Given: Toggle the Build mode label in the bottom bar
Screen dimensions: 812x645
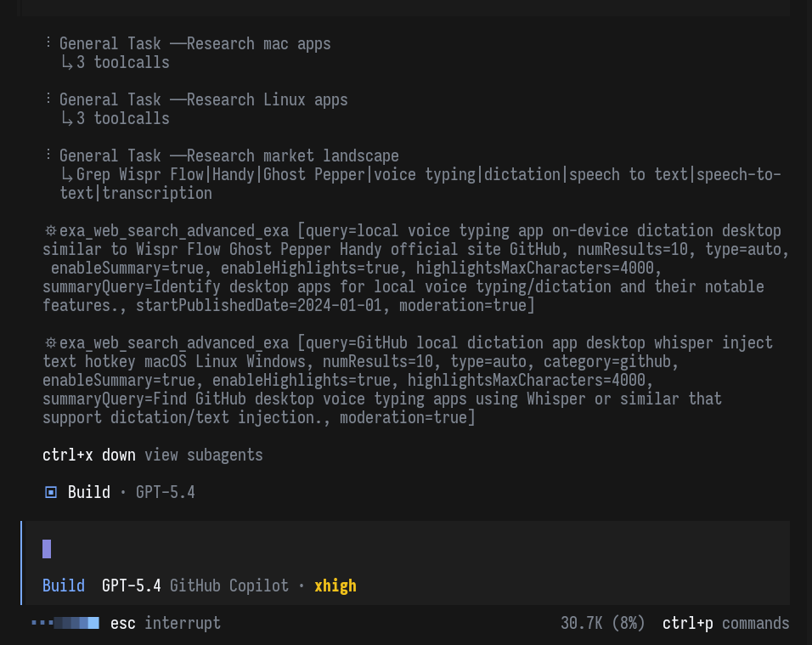Looking at the screenshot, I should pyautogui.click(x=63, y=586).
